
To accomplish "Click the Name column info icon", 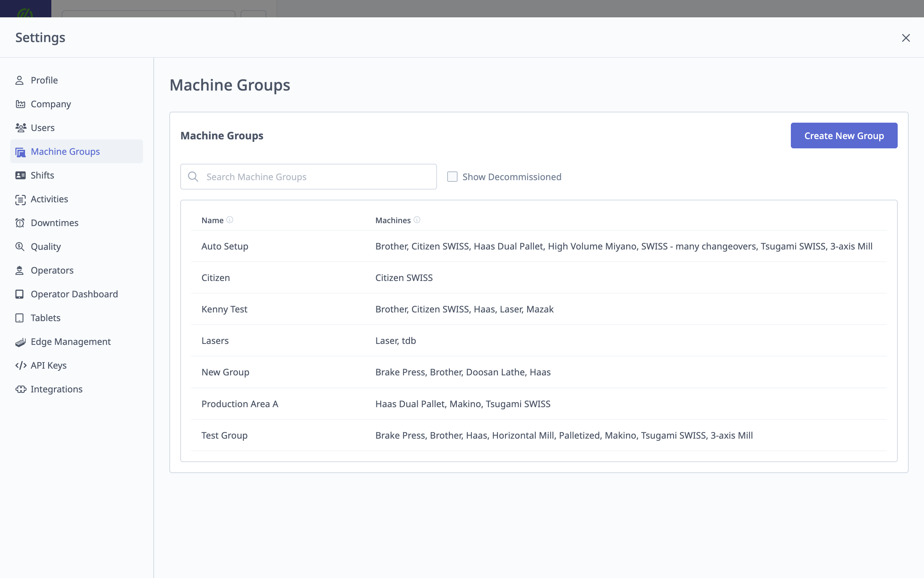I will 229,220.
